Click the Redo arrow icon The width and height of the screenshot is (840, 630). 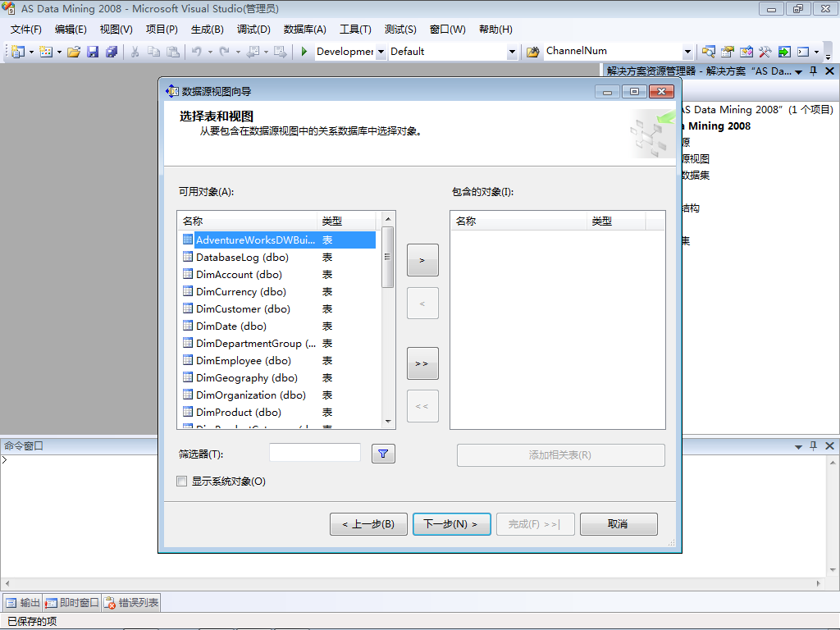(225, 52)
